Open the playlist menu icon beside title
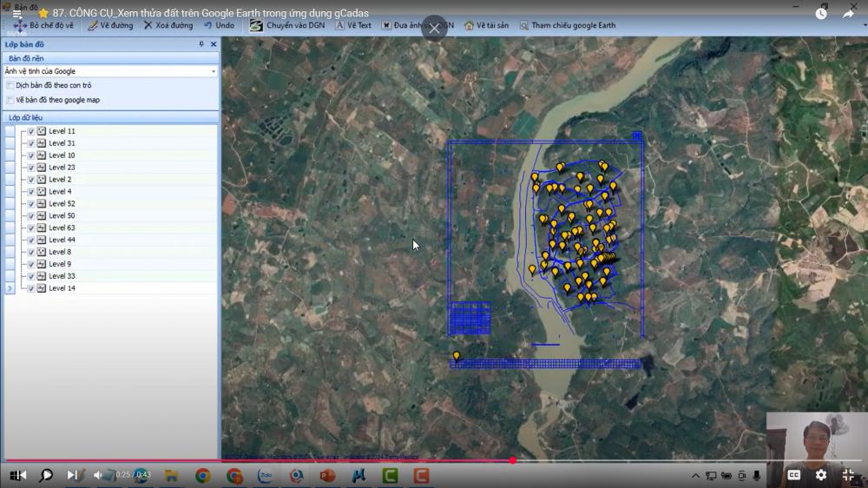868x488 pixels. (17, 14)
